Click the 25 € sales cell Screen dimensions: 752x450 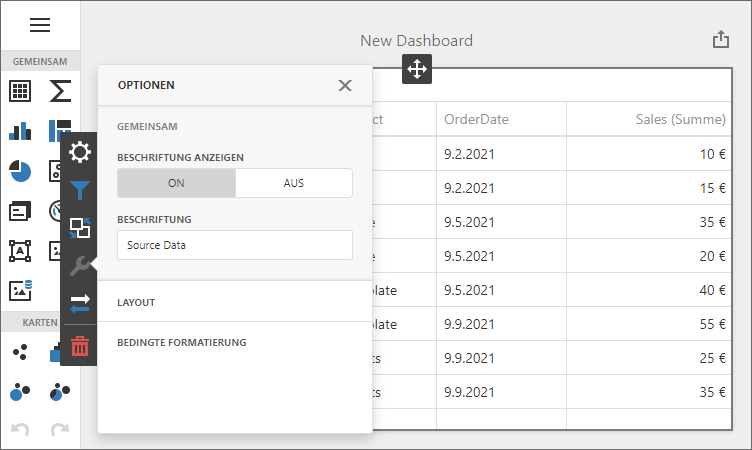pos(648,358)
